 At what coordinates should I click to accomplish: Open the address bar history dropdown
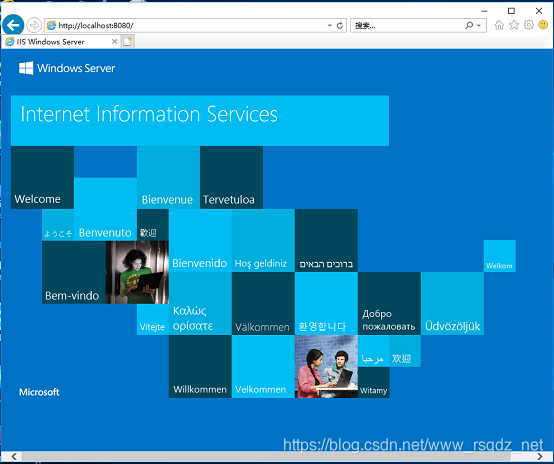[x=329, y=25]
